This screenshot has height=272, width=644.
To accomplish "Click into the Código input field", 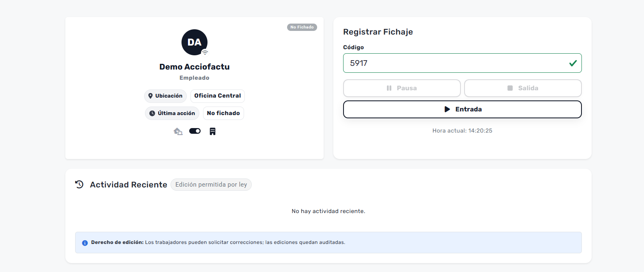I will click(455, 63).
